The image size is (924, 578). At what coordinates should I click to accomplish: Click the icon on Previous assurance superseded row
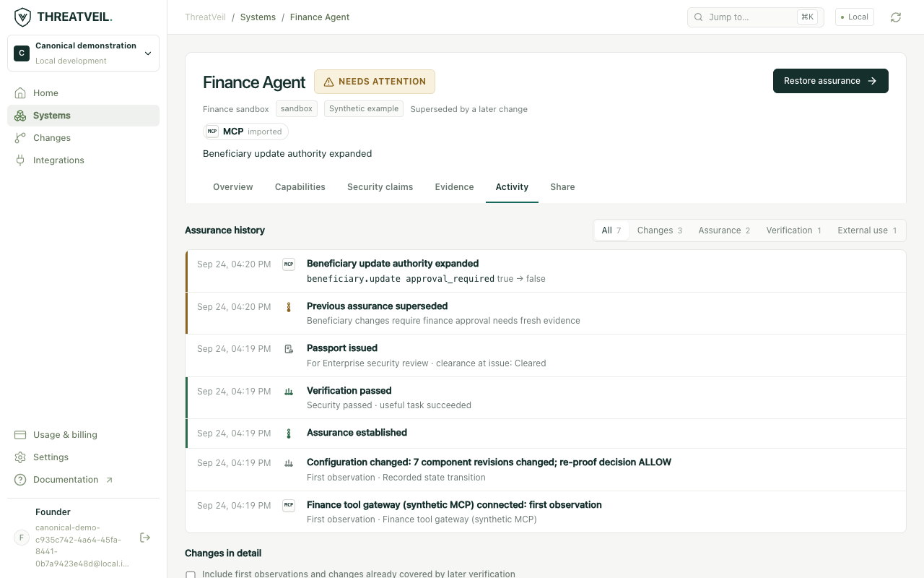click(289, 307)
